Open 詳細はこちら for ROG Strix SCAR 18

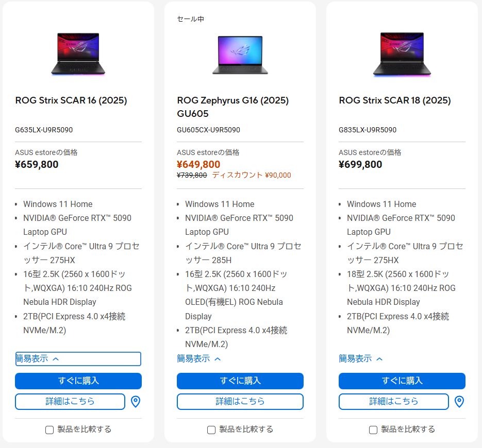point(394,401)
